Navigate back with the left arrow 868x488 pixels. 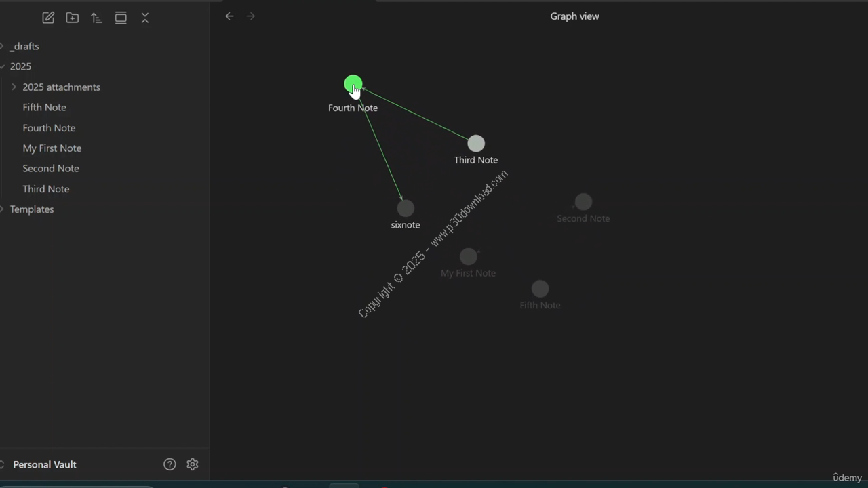[229, 16]
